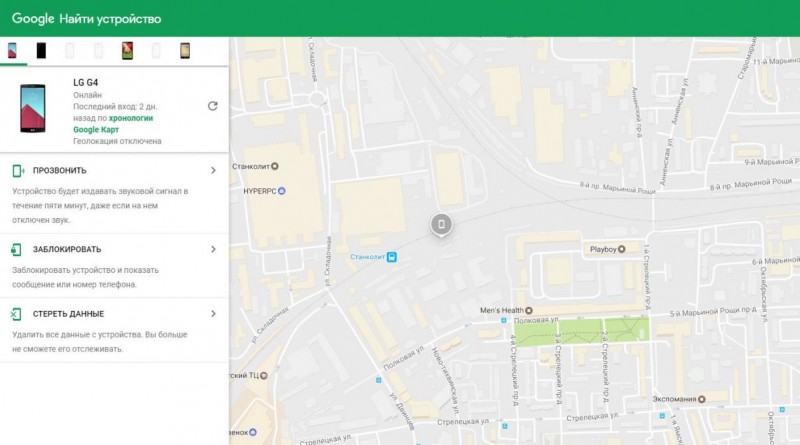Click the gray device location pin on map
Image resolution: width=800 pixels, height=445 pixels.
441,225
